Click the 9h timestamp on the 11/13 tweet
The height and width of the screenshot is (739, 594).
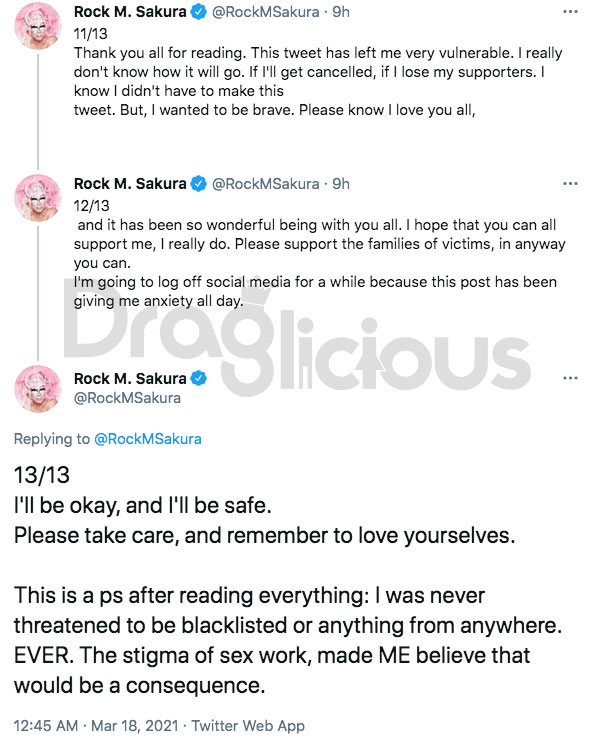pos(341,12)
